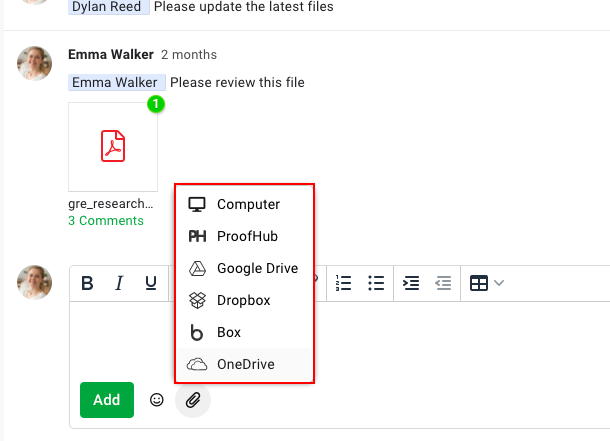The width and height of the screenshot is (610, 441).
Task: Click the insert table icon
Action: 479,283
